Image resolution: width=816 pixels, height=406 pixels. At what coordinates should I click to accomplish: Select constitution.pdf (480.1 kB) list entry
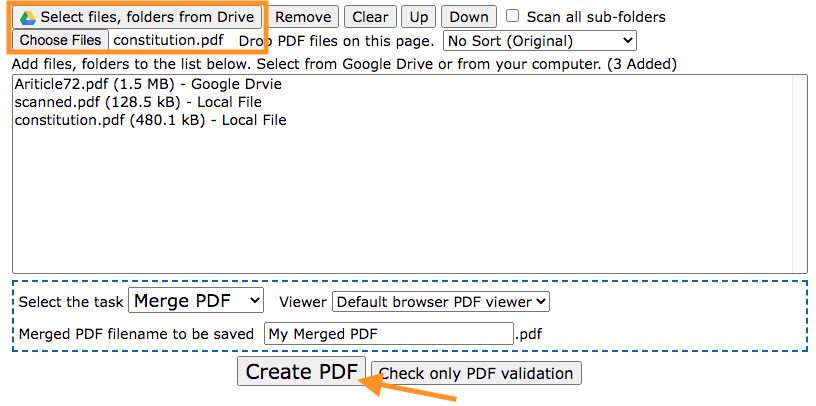[150, 120]
